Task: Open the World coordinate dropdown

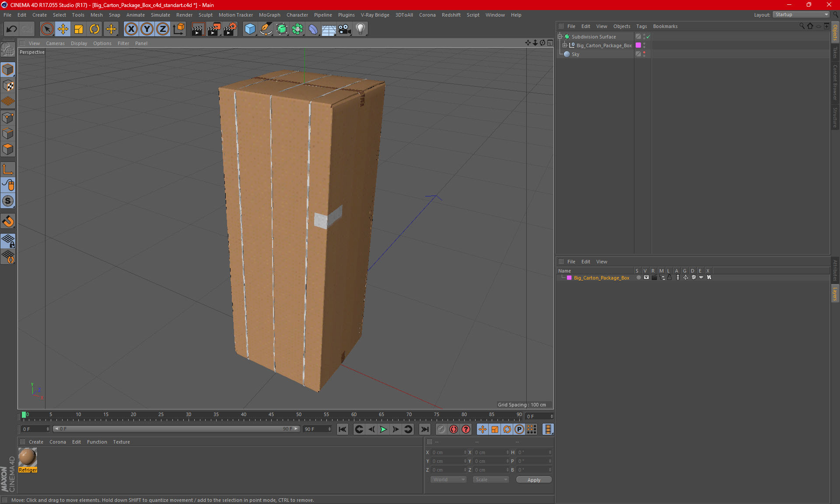Action: 449,479
